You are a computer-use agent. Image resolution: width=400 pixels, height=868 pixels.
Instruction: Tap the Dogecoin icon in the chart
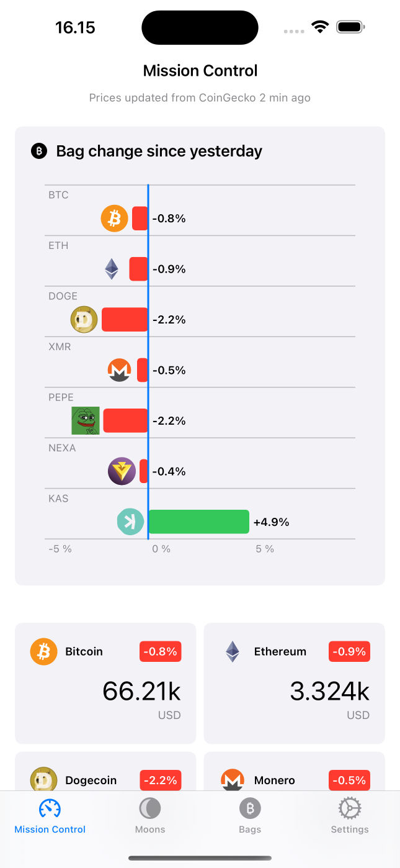84,320
